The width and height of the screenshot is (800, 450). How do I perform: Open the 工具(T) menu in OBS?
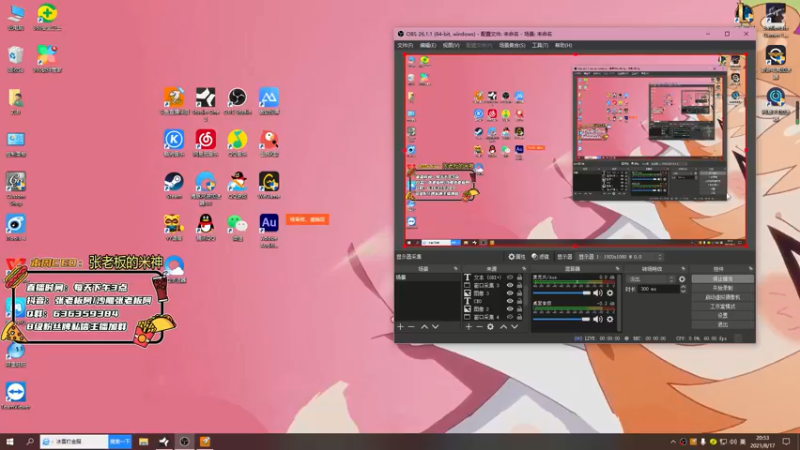tap(540, 45)
